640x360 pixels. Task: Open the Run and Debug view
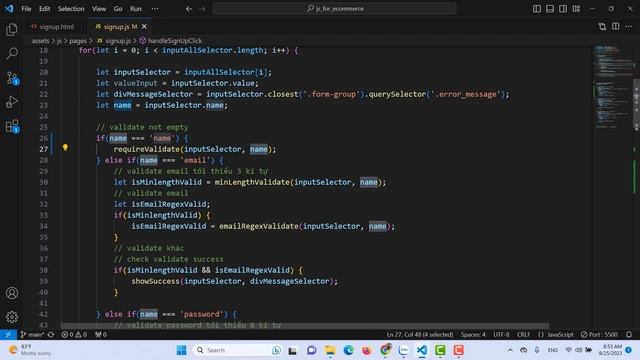point(12,102)
